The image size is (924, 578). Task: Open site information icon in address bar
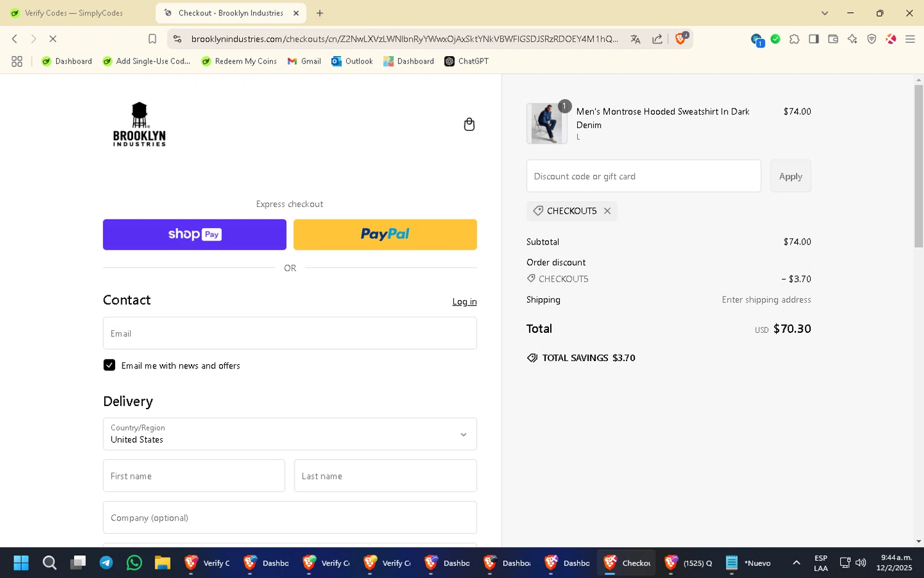click(x=177, y=39)
